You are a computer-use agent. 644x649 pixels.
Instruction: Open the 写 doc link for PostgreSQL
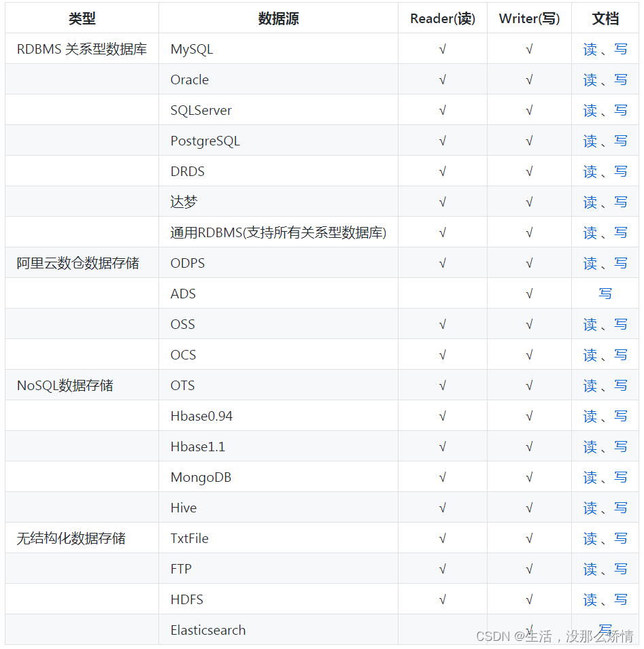(x=620, y=141)
